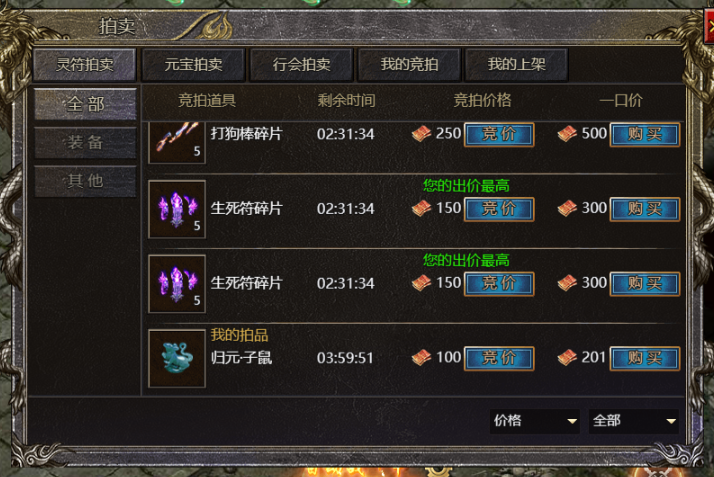Click the second 生死符碎片 item icon
Viewport: 714px width, 477px height.
coord(177,284)
